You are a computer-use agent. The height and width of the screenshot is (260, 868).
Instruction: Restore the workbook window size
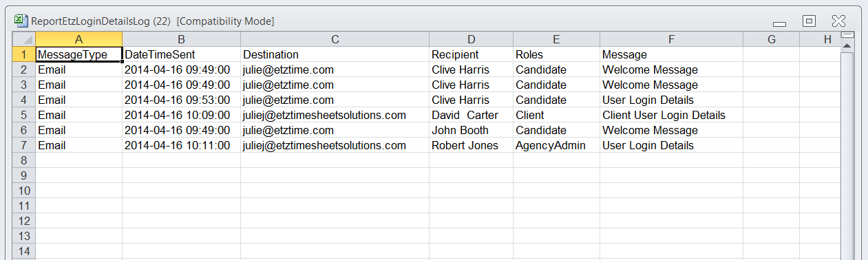[809, 21]
